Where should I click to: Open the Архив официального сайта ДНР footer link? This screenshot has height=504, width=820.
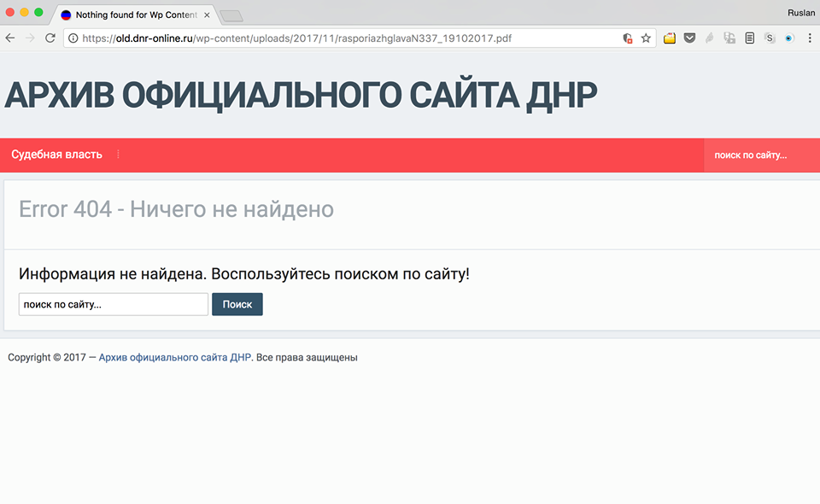click(x=174, y=358)
